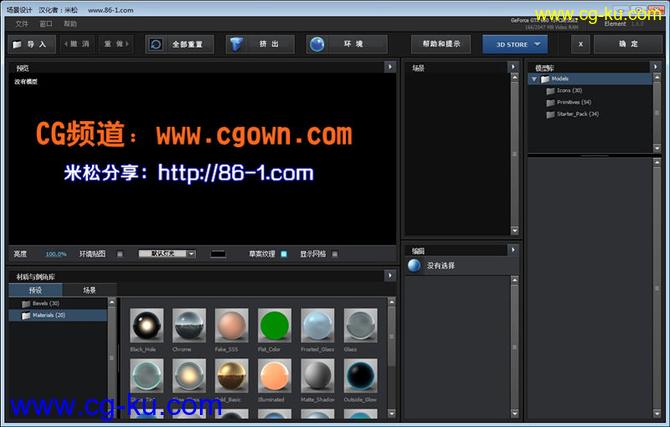Click the materials grid scroll-down arrow
The image size is (670, 427).
392,413
